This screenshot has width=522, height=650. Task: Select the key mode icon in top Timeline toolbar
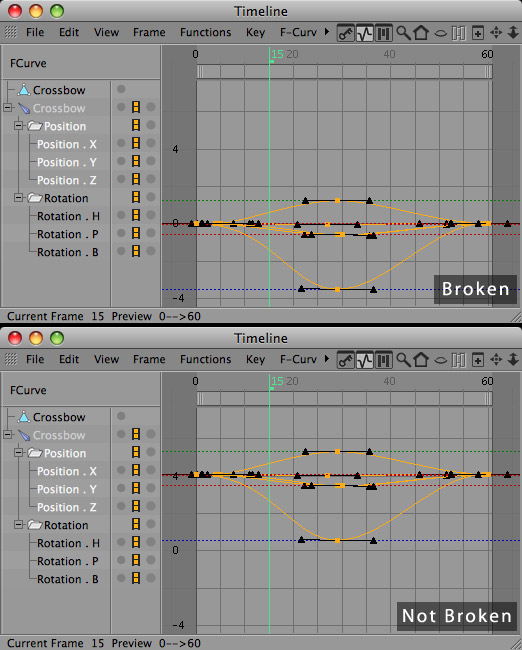pyautogui.click(x=345, y=33)
